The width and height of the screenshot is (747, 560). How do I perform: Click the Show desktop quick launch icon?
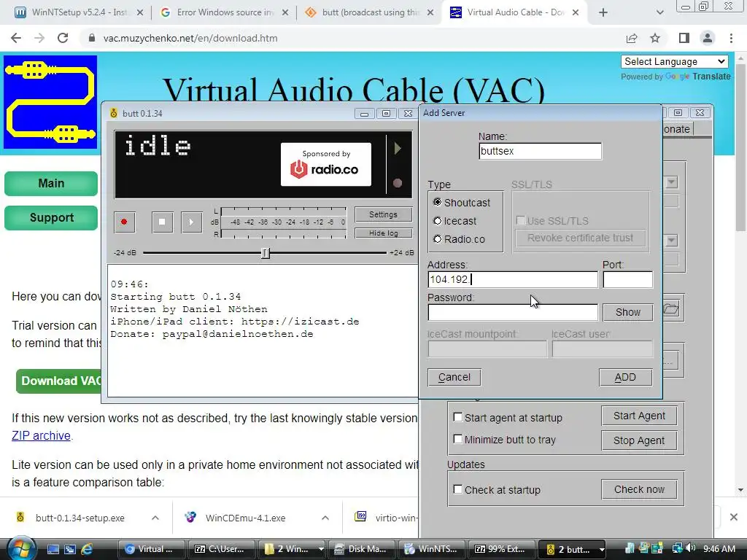[53, 549]
